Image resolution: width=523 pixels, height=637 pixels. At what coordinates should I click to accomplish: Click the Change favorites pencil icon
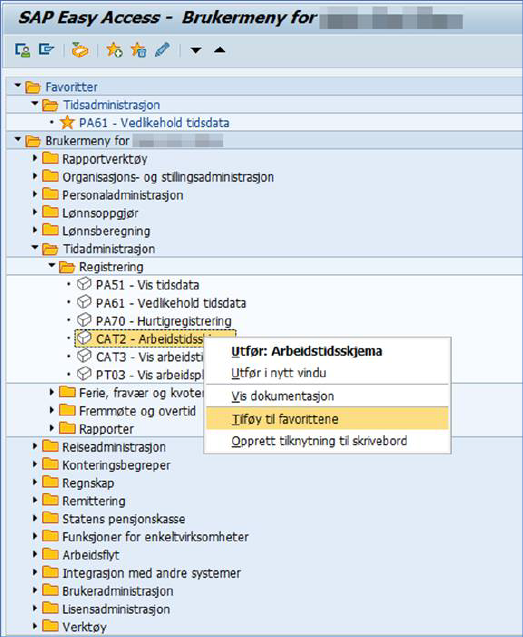163,50
